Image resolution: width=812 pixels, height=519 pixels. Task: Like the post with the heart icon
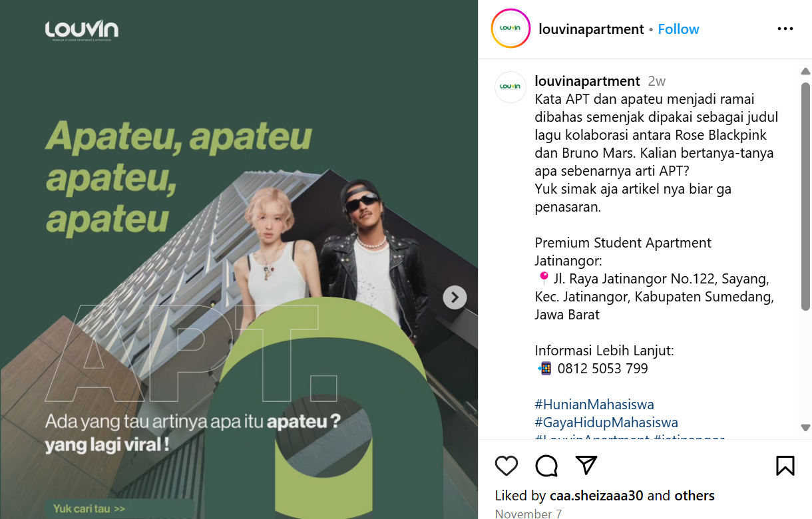click(507, 466)
